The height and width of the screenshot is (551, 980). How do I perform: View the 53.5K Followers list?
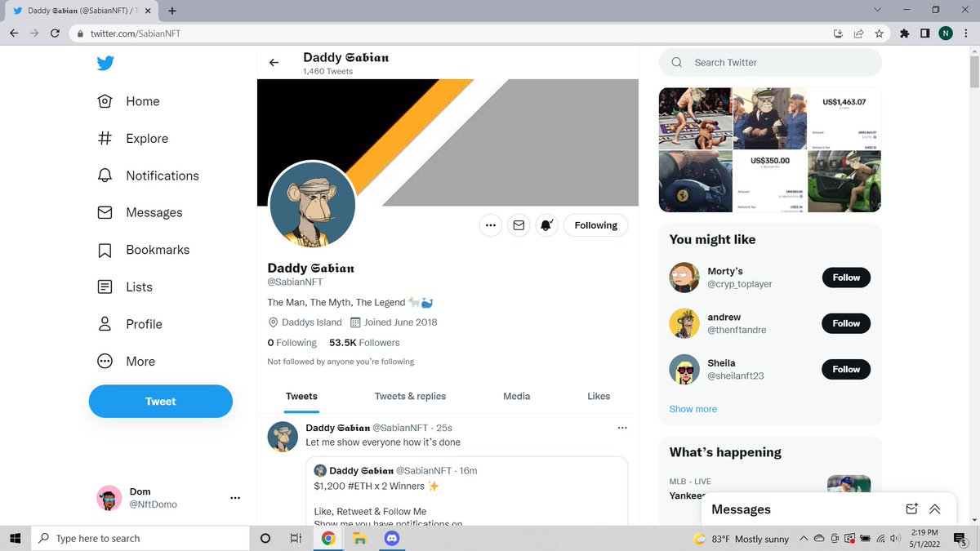364,343
